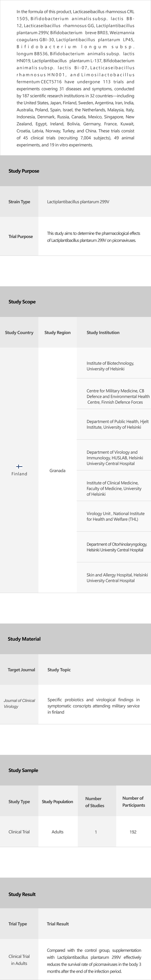
Task: Click the 192 participants value
Action: tap(133, 832)
